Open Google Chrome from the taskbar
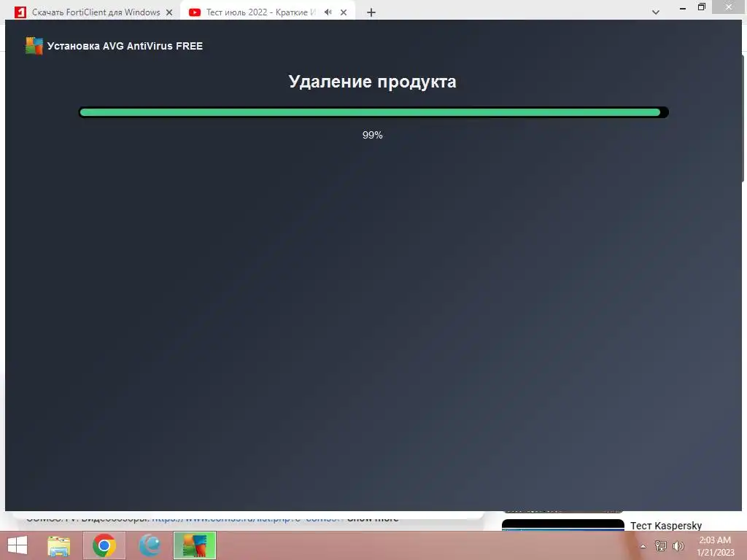 coord(104,545)
